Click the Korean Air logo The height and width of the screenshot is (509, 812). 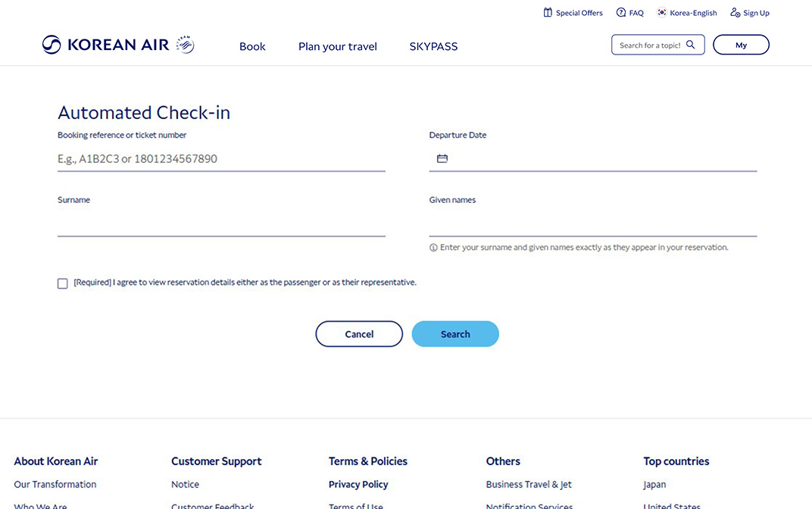(117, 45)
